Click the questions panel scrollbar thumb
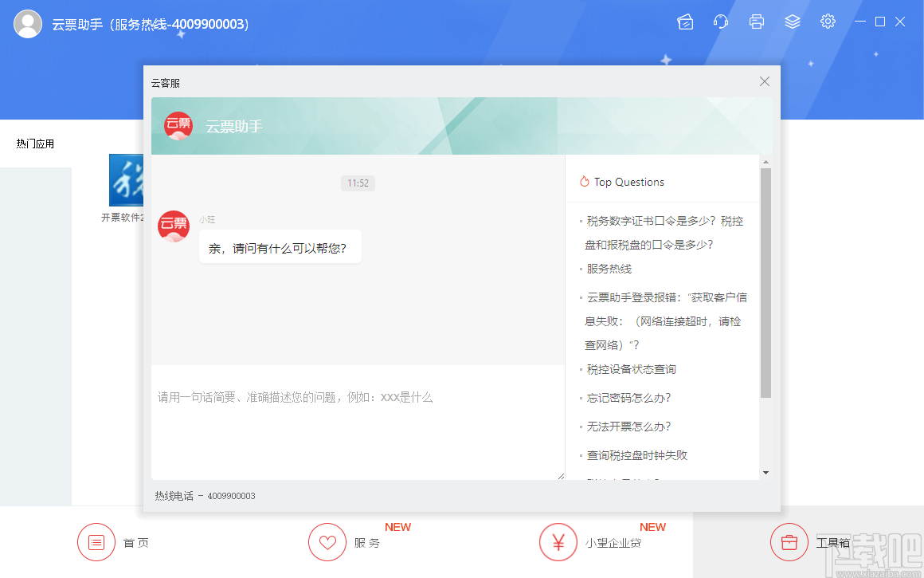 pos(765,283)
